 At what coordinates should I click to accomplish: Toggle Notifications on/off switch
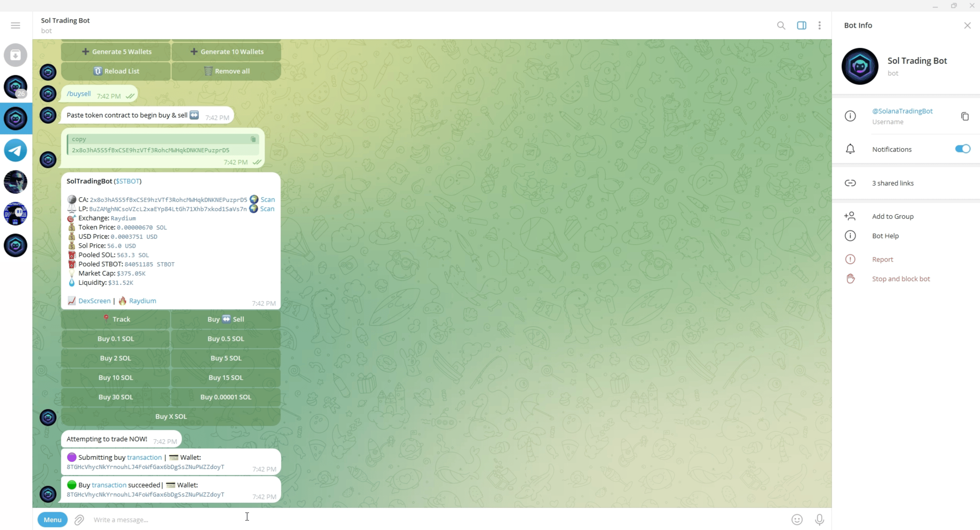click(x=962, y=149)
